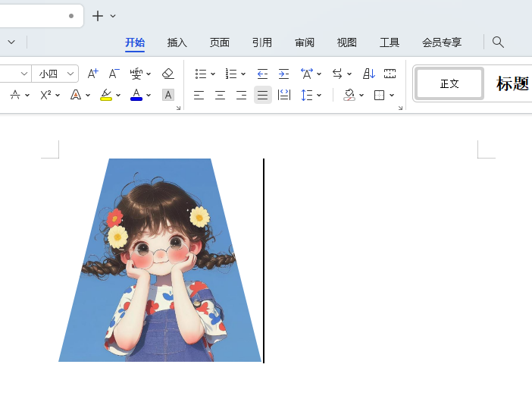Align text right

[x=241, y=95]
